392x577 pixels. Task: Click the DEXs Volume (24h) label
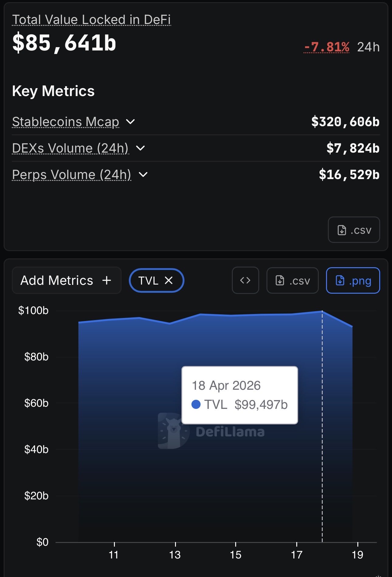point(70,148)
